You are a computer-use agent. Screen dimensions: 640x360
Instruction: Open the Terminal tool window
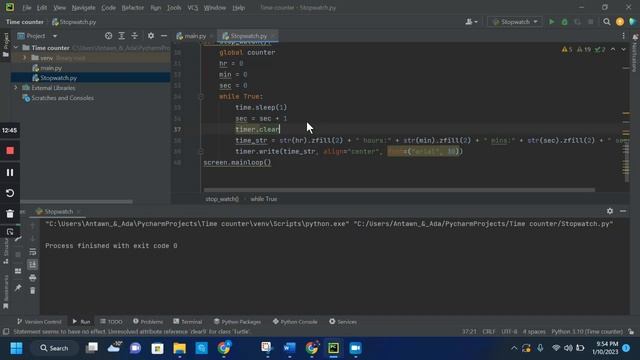187,322
